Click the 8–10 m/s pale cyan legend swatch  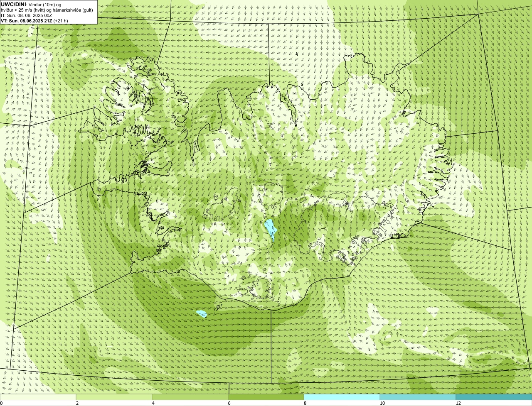(x=342, y=397)
